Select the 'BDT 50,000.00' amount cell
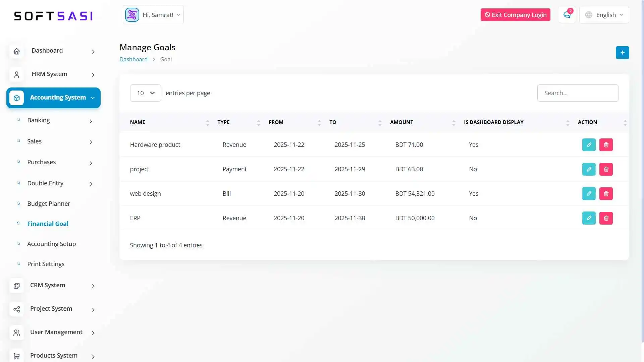644x362 pixels. click(x=415, y=218)
